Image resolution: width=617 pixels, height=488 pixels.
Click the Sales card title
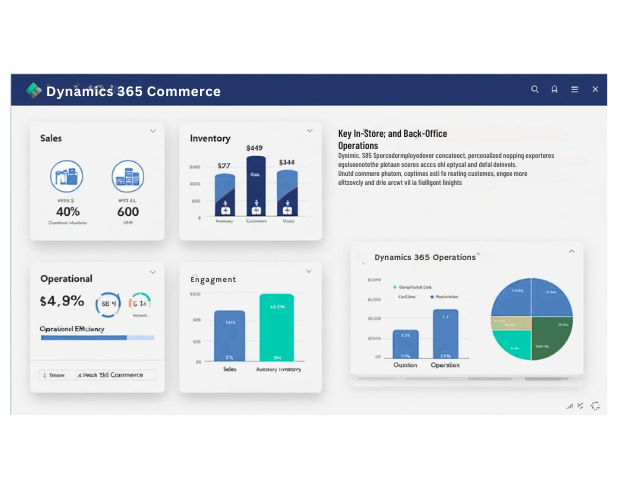click(51, 138)
